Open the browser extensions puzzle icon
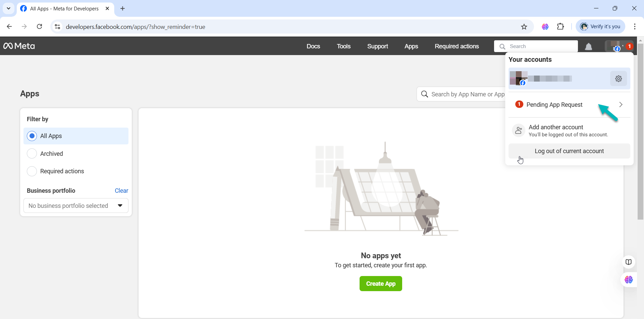This screenshot has height=319, width=644. [560, 27]
